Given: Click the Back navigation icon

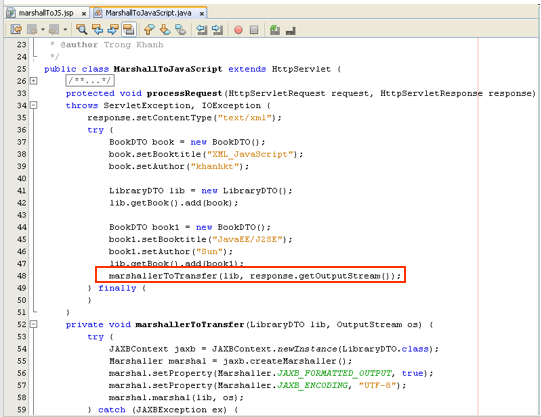Looking at the screenshot, I should point(32,30).
